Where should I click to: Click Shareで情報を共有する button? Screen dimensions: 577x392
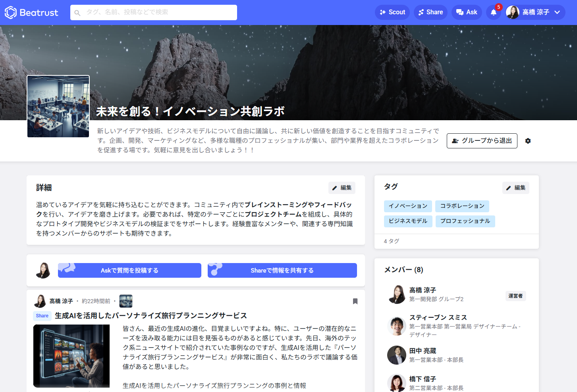[282, 270]
